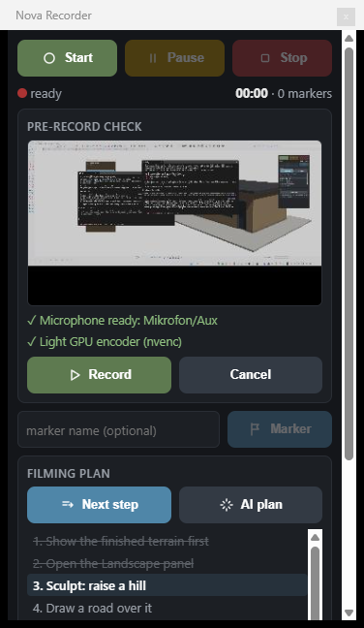Screen dimensions: 364x628
Task: Click the Stop button
Action: click(282, 58)
